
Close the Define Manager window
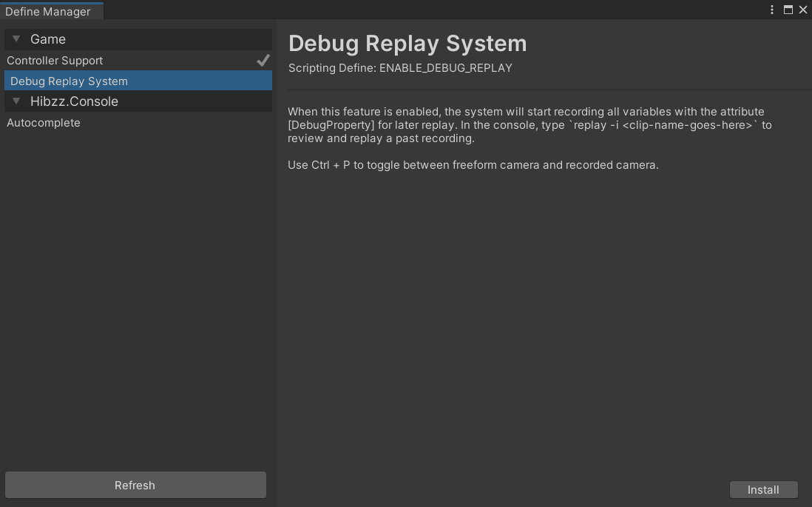[803, 10]
